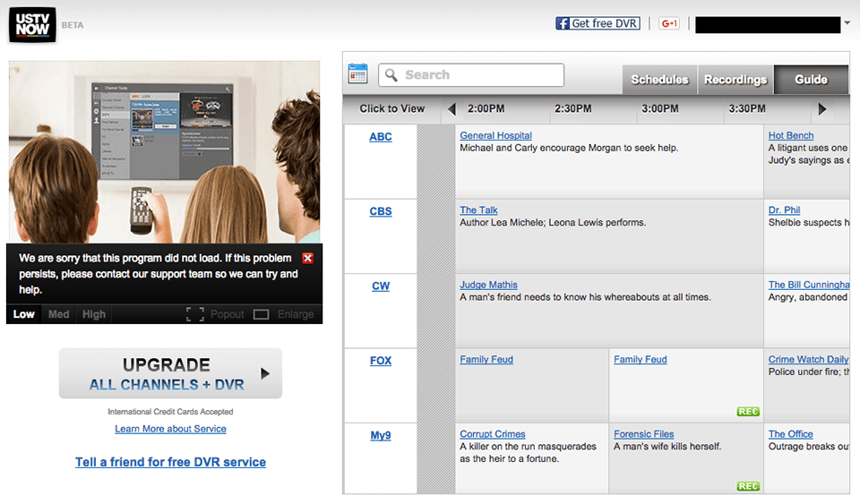Go to earlier guide times arrow
The height and width of the screenshot is (504, 860).
pos(451,109)
